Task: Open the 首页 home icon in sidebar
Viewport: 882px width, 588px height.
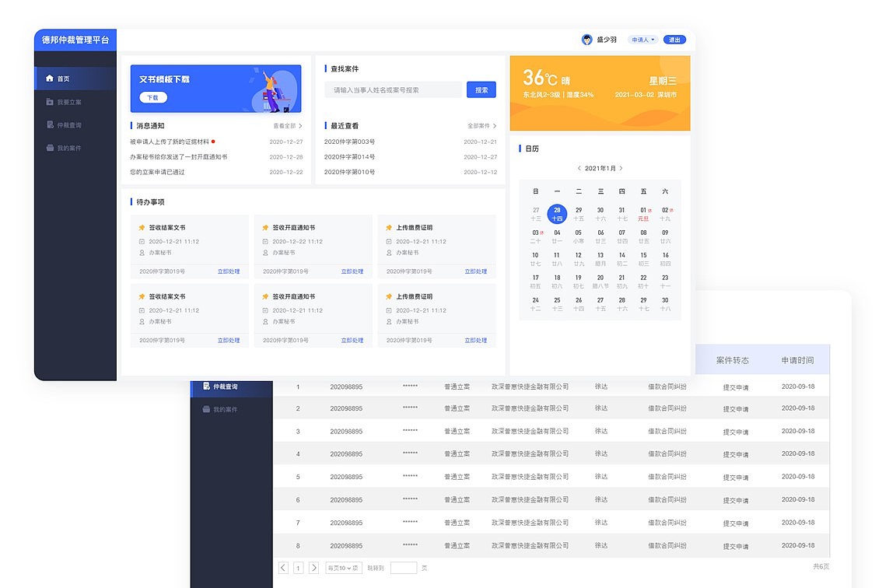Action: [50, 79]
